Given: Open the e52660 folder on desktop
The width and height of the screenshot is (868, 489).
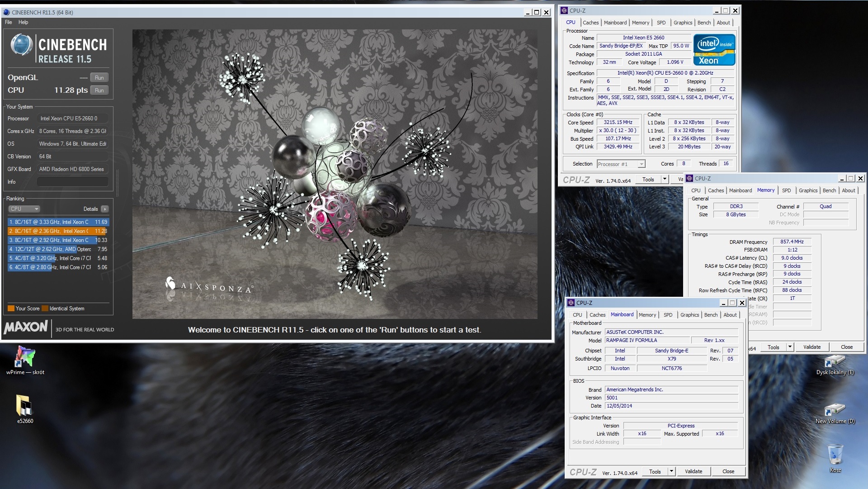Looking at the screenshot, I should tap(24, 409).
